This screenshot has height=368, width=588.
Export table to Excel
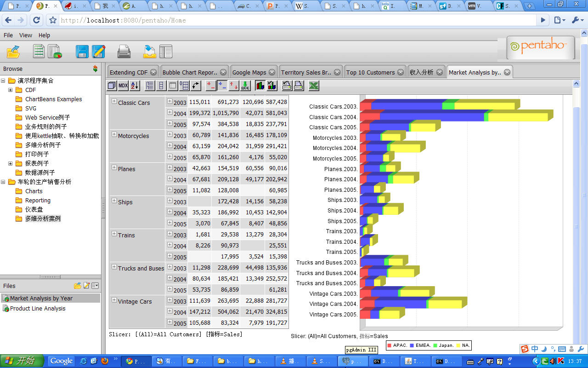[x=314, y=86]
